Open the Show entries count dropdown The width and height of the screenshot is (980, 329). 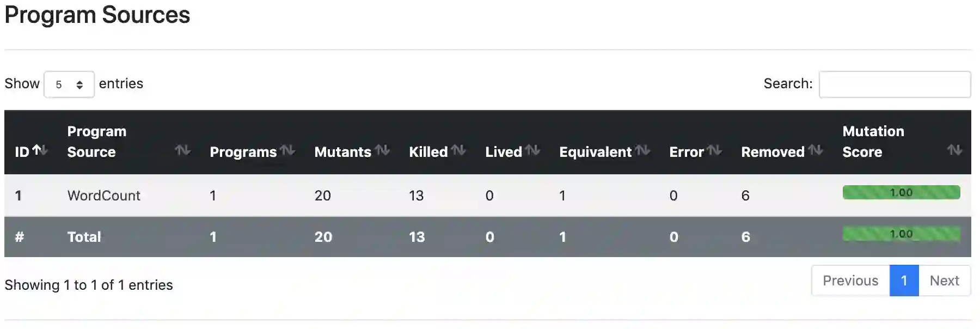coord(69,84)
